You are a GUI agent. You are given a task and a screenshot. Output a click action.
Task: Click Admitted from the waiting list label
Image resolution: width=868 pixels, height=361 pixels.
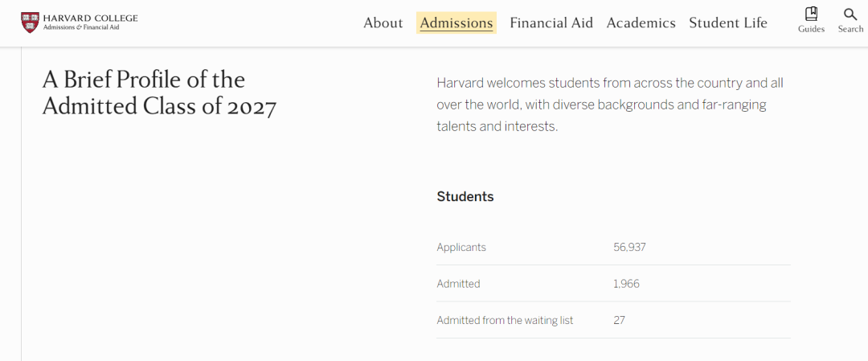click(505, 321)
